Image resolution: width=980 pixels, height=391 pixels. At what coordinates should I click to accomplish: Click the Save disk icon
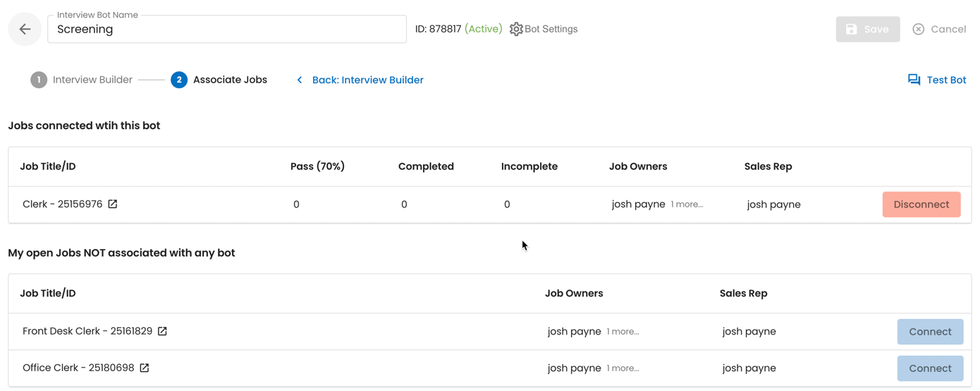pyautogui.click(x=852, y=29)
